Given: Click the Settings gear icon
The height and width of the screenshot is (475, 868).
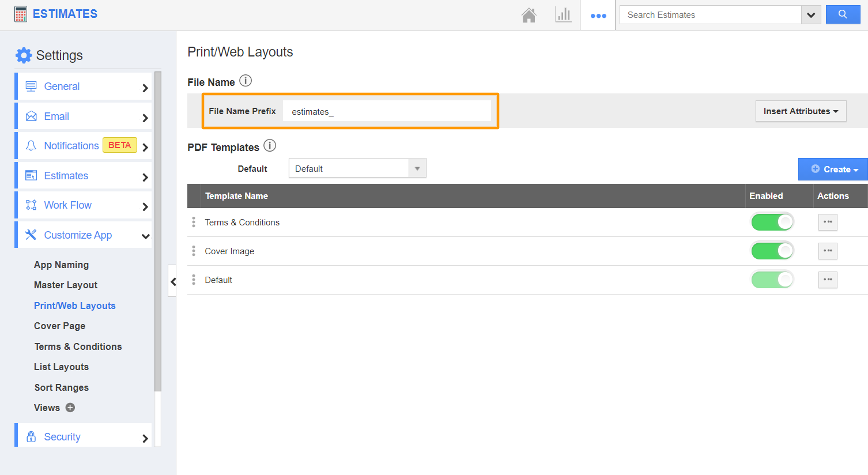Looking at the screenshot, I should point(23,55).
